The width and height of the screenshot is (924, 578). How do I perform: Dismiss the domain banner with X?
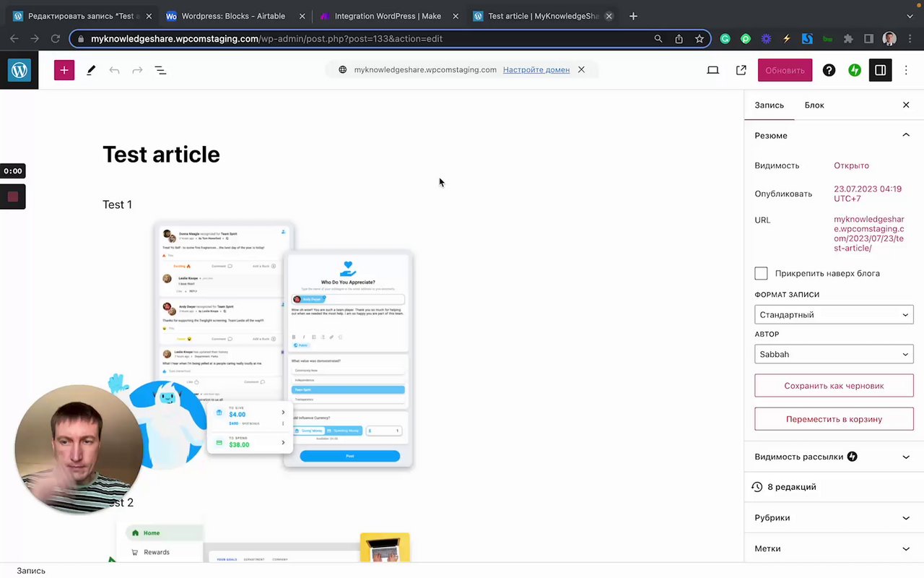581,69
